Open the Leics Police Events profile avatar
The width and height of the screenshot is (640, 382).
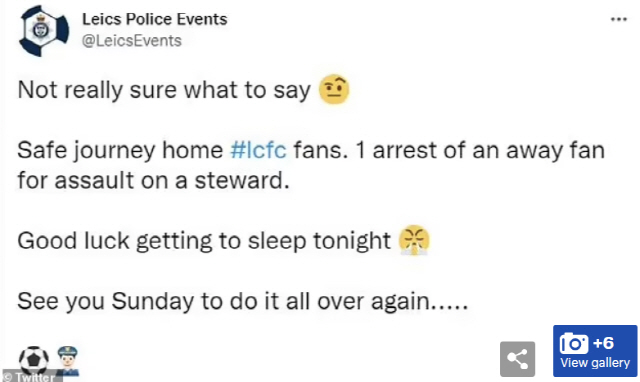(x=44, y=31)
